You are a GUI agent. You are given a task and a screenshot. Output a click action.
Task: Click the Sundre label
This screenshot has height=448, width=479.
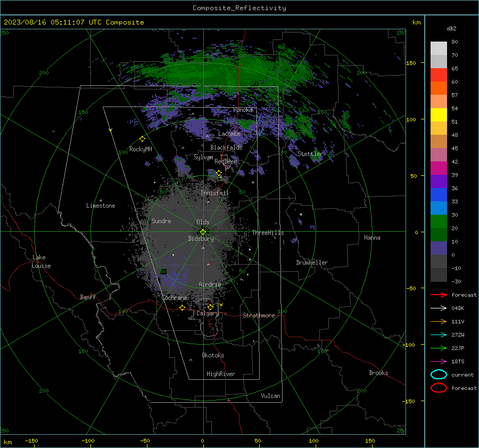pyautogui.click(x=161, y=221)
